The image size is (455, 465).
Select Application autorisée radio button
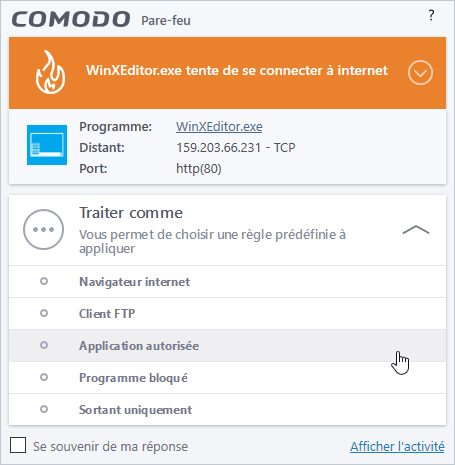44,345
